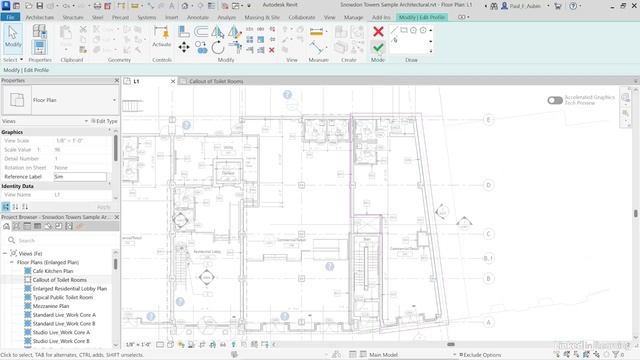Viewport: 640px width, 360px height.
Task: Close the L1 view tab
Action: [x=173, y=81]
